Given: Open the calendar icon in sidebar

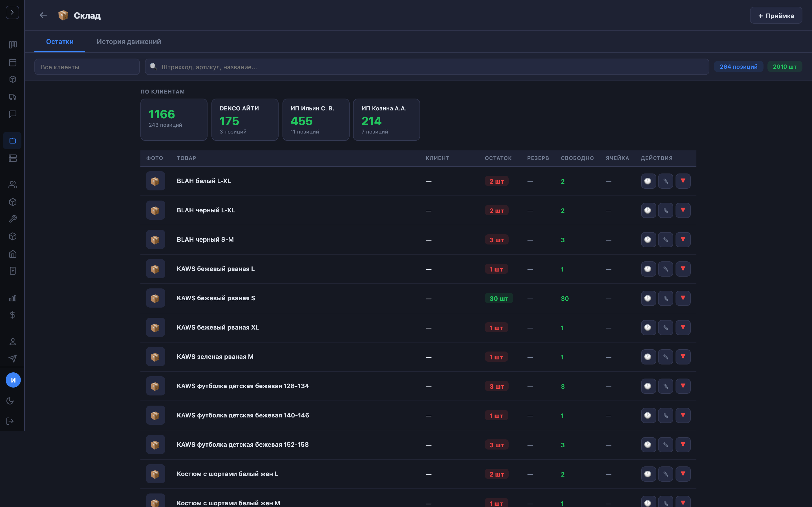Looking at the screenshot, I should (13, 62).
